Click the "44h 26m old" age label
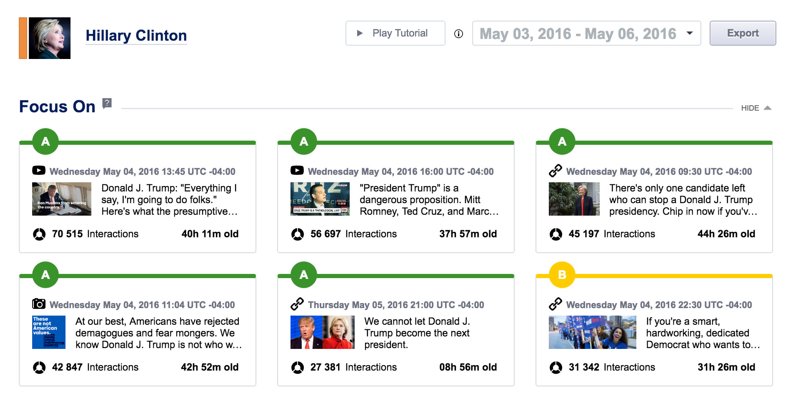Screen dimensions: 794x403 tap(726, 234)
